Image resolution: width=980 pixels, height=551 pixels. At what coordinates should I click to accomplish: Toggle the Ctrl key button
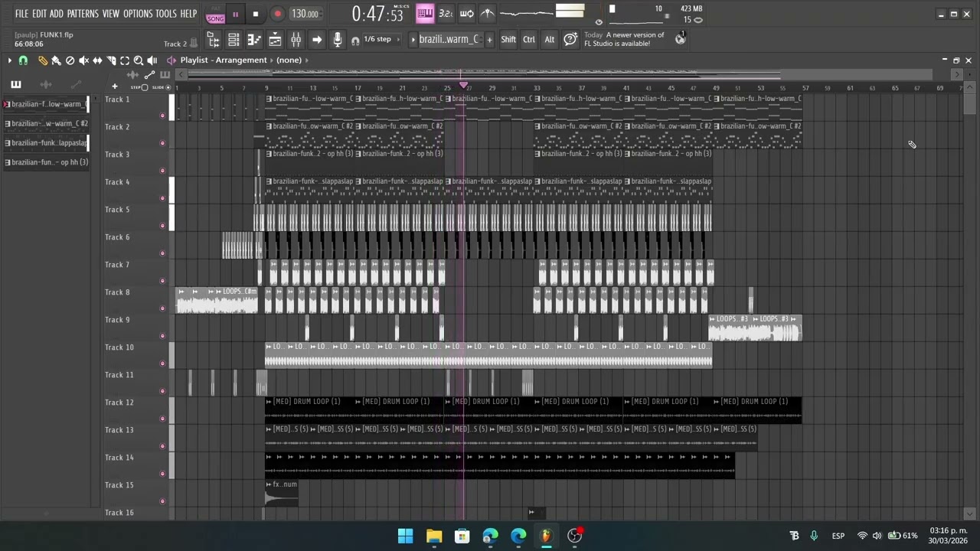pyautogui.click(x=529, y=40)
